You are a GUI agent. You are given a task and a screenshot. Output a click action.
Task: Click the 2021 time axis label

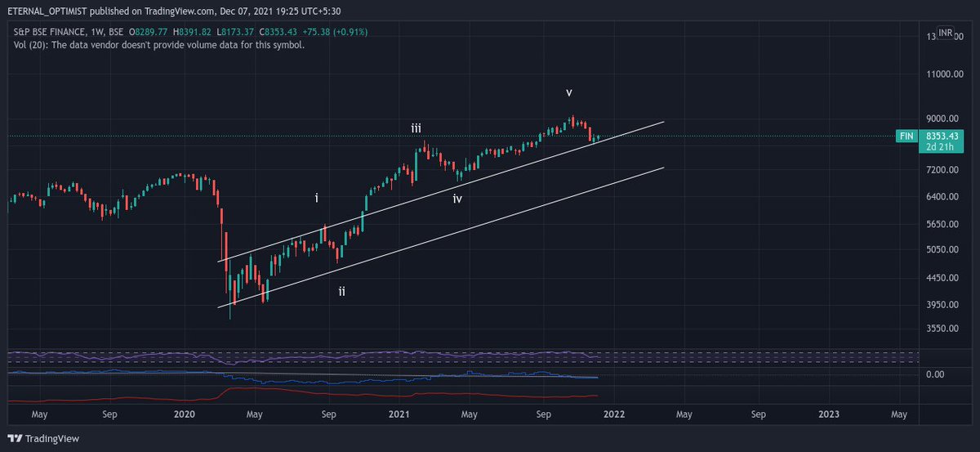coord(398,414)
